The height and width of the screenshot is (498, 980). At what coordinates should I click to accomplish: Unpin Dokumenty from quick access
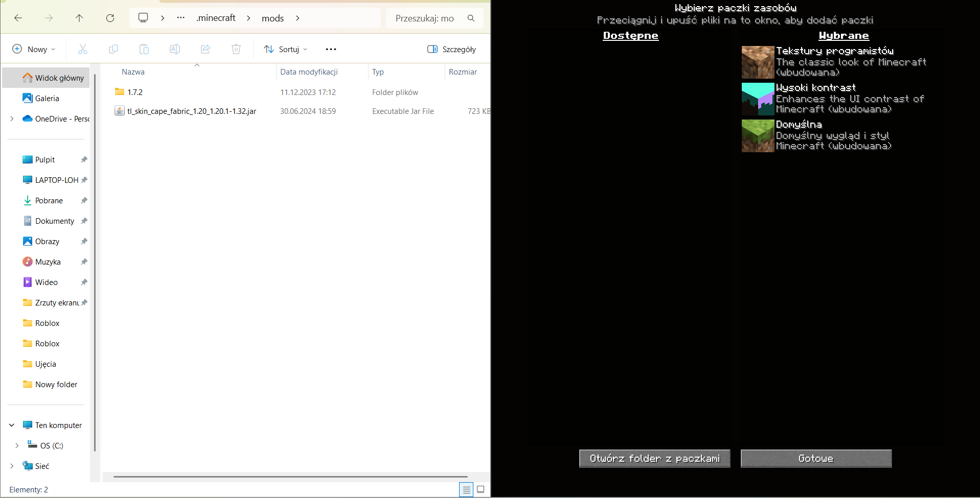point(84,221)
